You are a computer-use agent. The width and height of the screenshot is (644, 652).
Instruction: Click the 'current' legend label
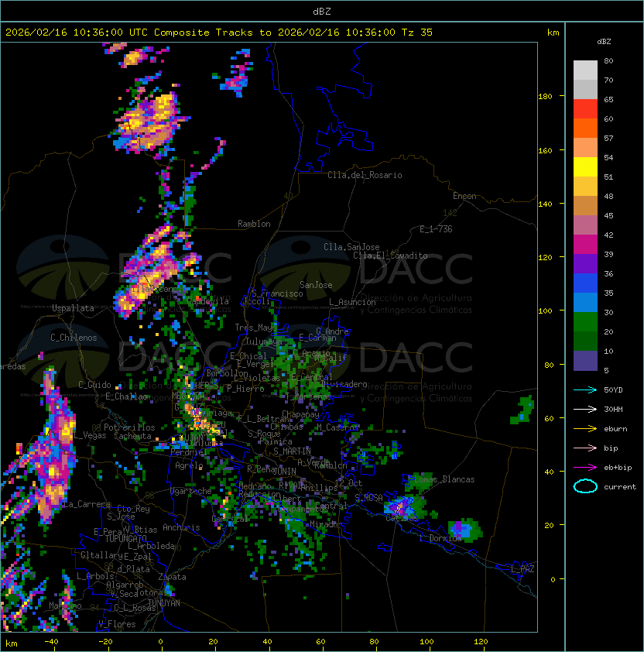(x=620, y=487)
